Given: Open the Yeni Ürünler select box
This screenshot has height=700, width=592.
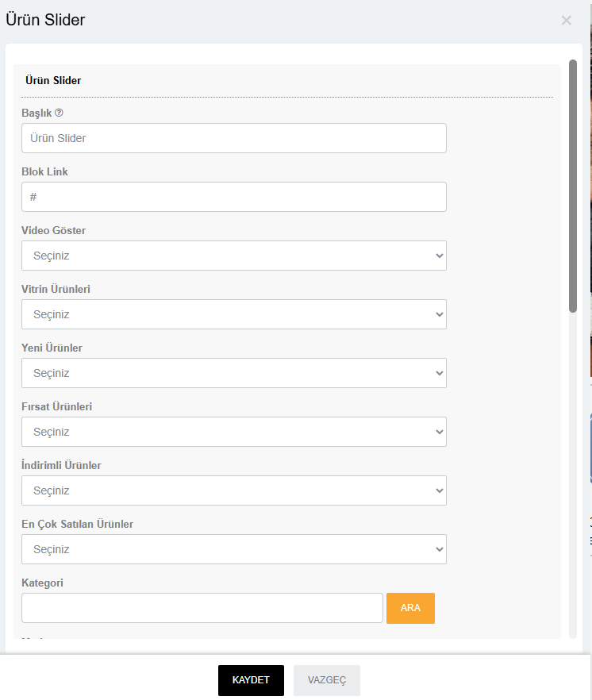Looking at the screenshot, I should 234,373.
